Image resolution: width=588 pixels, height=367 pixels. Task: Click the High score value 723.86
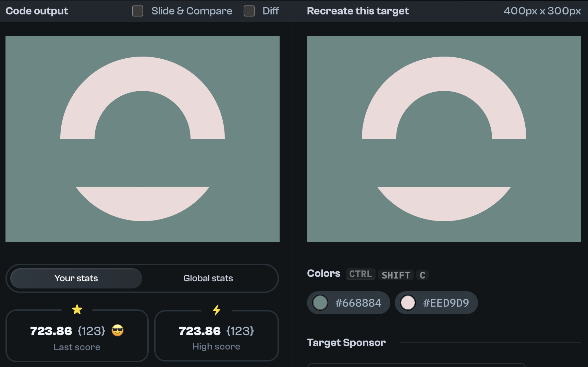pos(200,331)
